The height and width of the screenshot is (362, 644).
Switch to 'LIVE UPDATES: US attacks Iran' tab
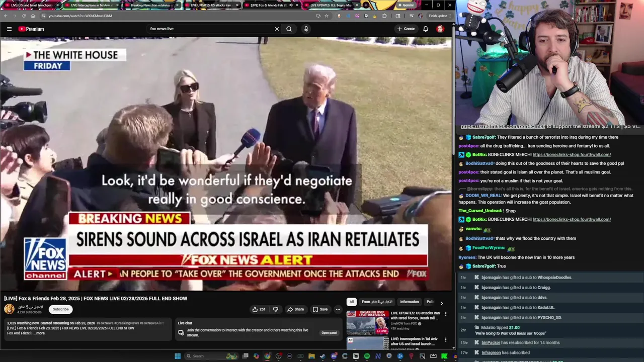(211, 5)
